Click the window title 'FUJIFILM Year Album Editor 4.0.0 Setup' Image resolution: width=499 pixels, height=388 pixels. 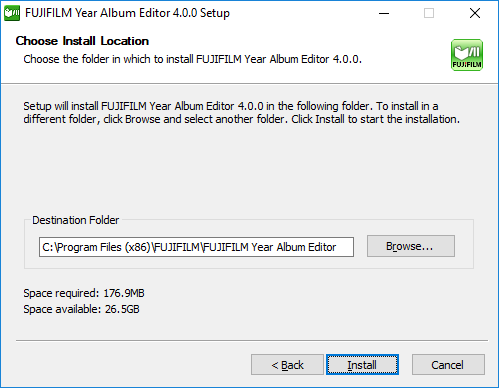[x=127, y=13]
